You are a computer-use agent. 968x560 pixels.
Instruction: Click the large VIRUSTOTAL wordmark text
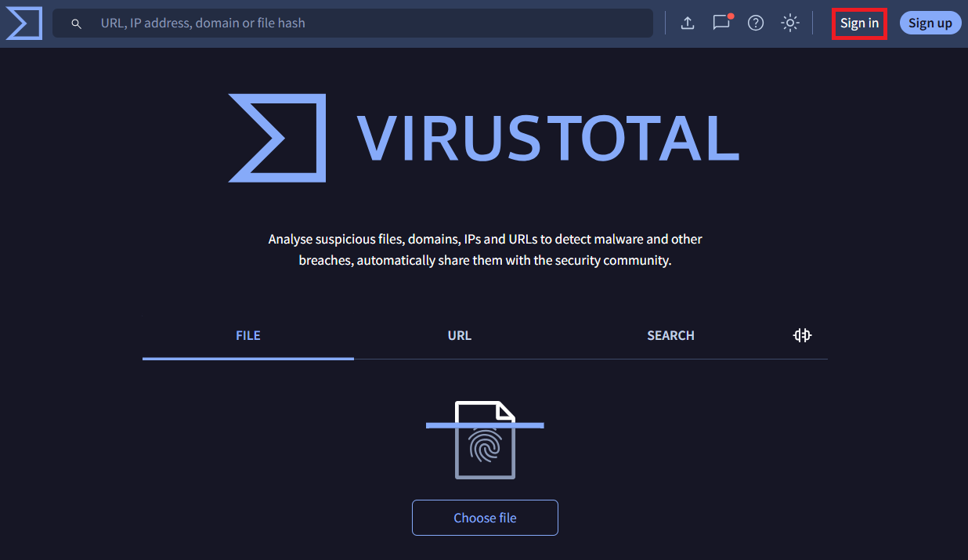pyautogui.click(x=547, y=139)
